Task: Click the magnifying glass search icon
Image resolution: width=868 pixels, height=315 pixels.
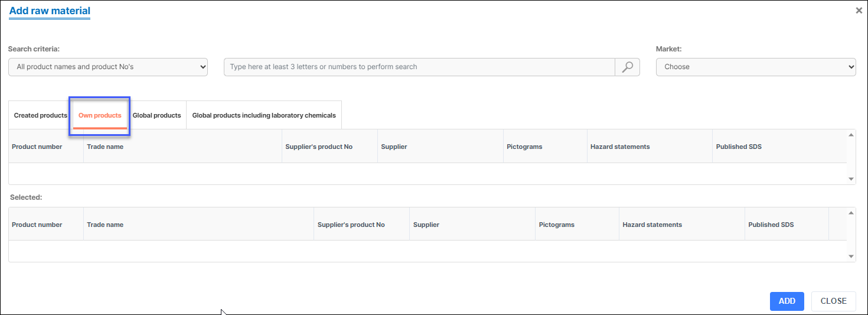Action: (x=627, y=67)
